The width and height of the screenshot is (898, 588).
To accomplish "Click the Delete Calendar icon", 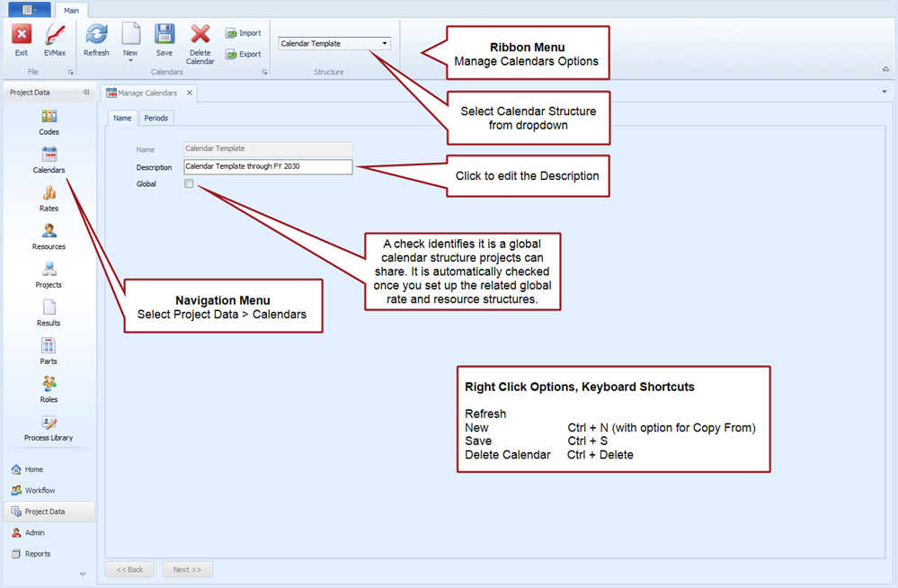I will (200, 35).
